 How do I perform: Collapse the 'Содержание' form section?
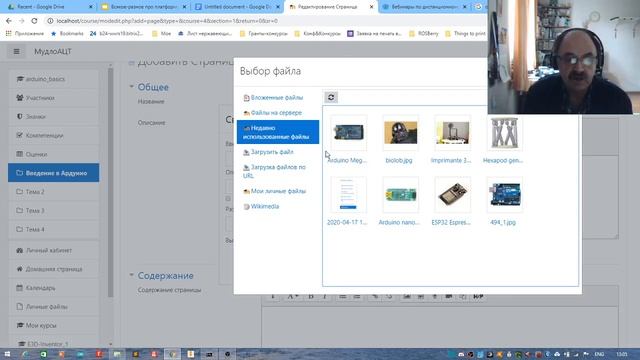pos(165,276)
